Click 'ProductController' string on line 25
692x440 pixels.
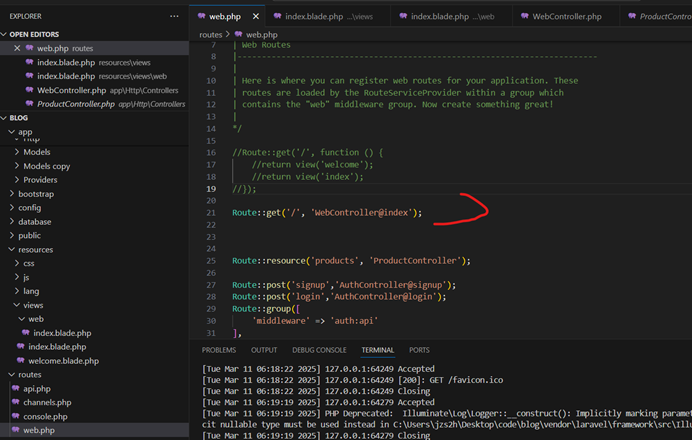415,261
